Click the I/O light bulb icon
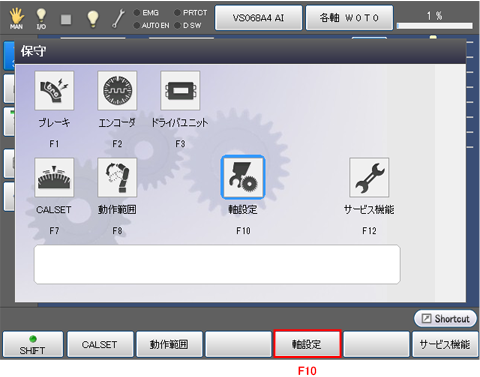The image size is (480, 377). pos(41,18)
